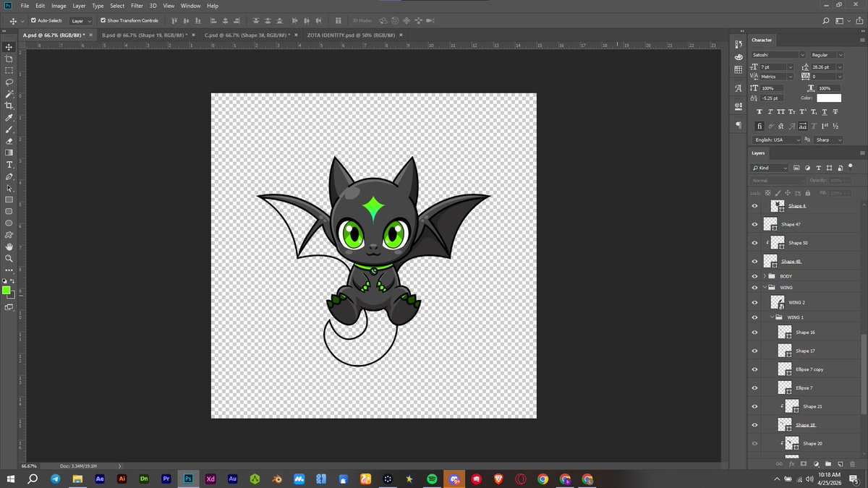This screenshot has width=868, height=488.
Task: Select the Move tool
Action: tap(9, 47)
